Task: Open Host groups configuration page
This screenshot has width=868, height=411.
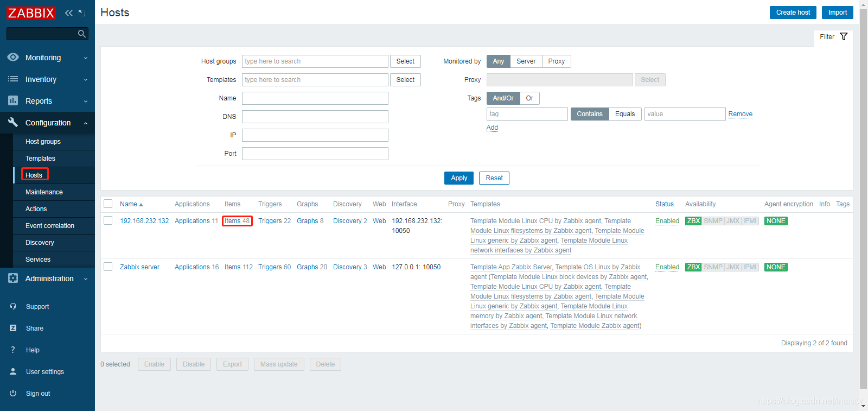Action: pos(43,142)
